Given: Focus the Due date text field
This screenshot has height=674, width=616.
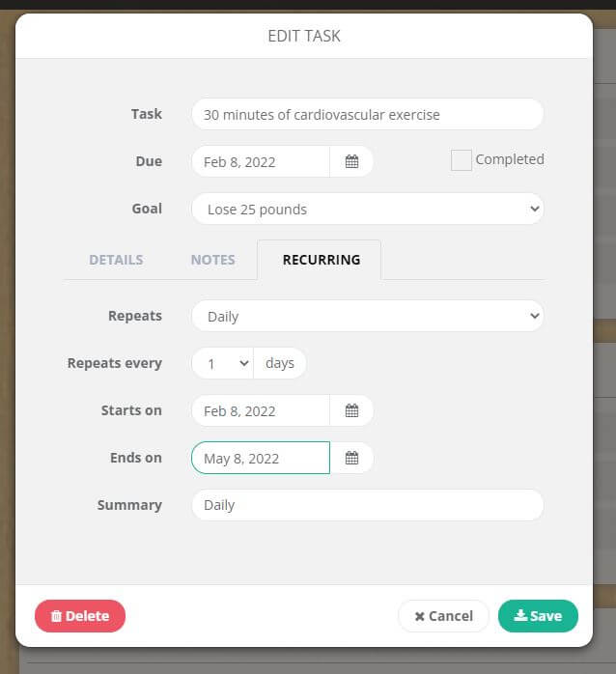Looking at the screenshot, I should 261,161.
